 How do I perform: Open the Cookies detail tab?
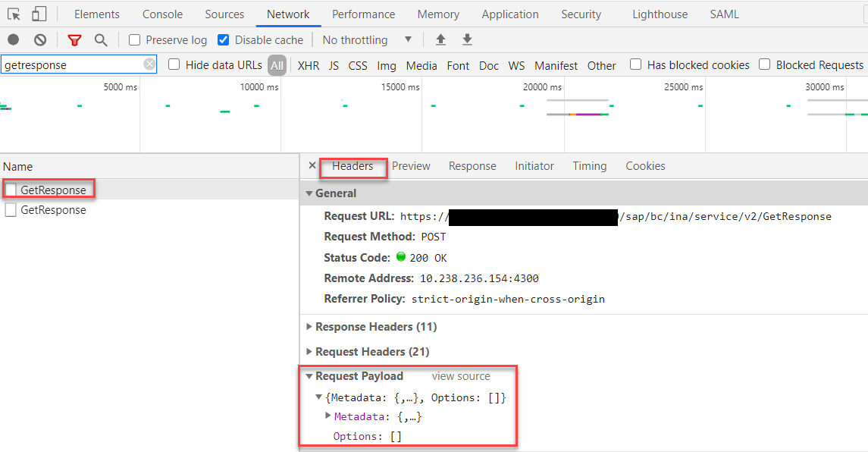point(645,165)
